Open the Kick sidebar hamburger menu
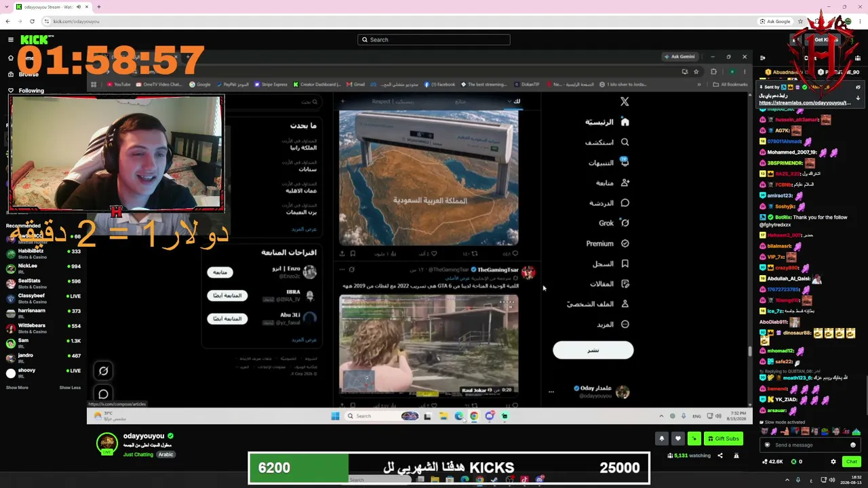868x488 pixels. tap(11, 40)
